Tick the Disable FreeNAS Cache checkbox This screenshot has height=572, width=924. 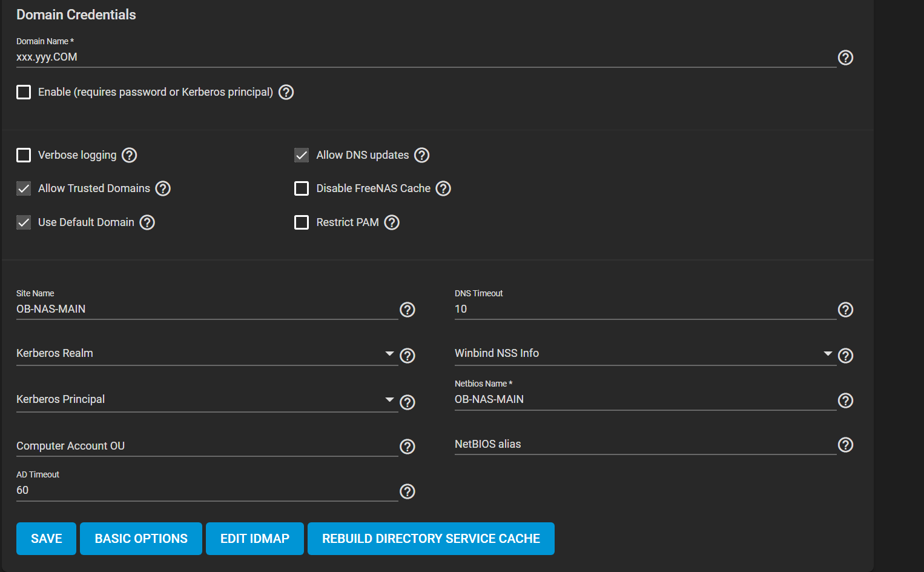[x=302, y=188]
